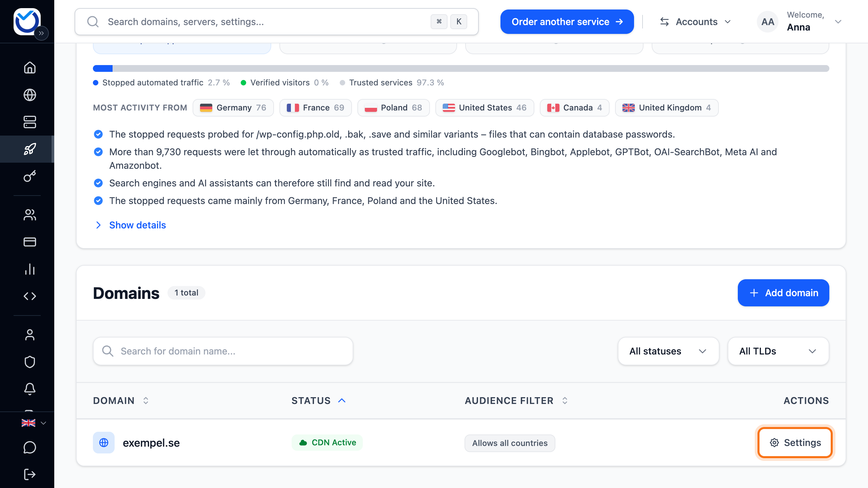Screen dimensions: 868x488
Task: Open the chat bubble support icon
Action: click(x=30, y=447)
